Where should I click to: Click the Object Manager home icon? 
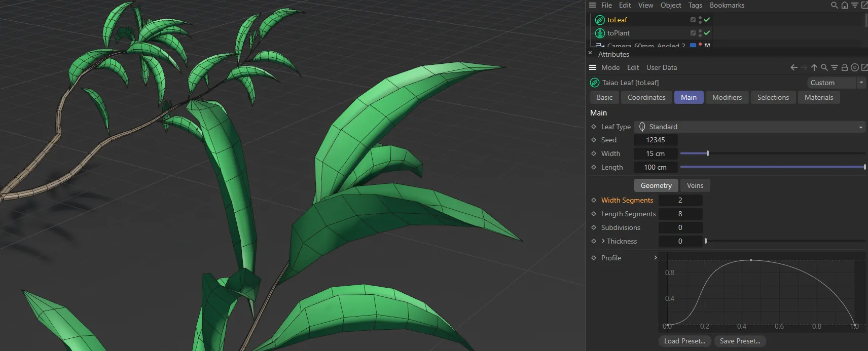pyautogui.click(x=844, y=5)
